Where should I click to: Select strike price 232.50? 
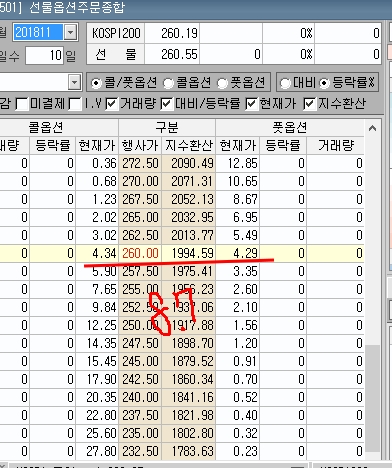click(140, 451)
